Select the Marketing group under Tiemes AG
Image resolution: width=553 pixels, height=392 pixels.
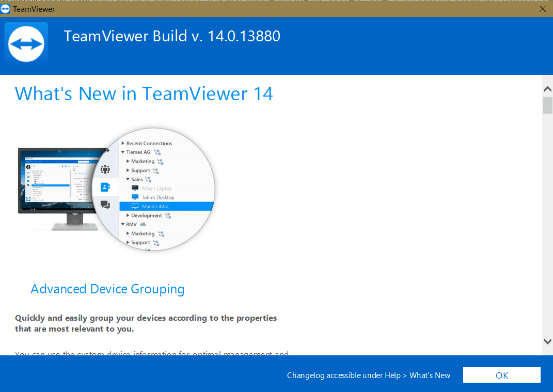(x=143, y=161)
